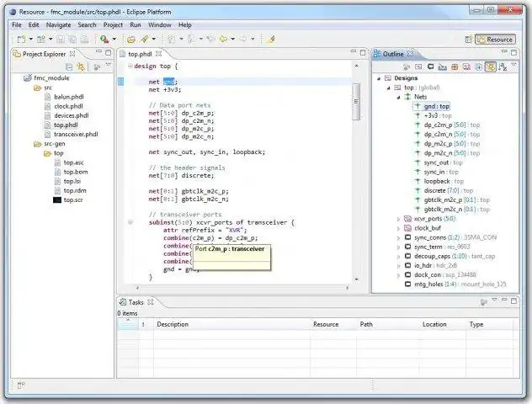Click the editor horizontal scroll right arrow
This screenshot has width=532, height=404.
[x=348, y=288]
